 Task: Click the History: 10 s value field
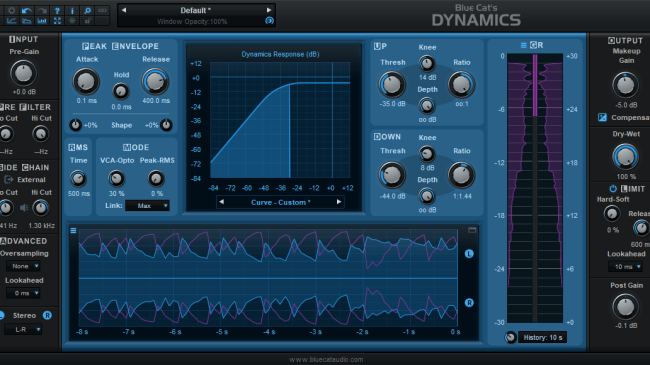coord(543,338)
